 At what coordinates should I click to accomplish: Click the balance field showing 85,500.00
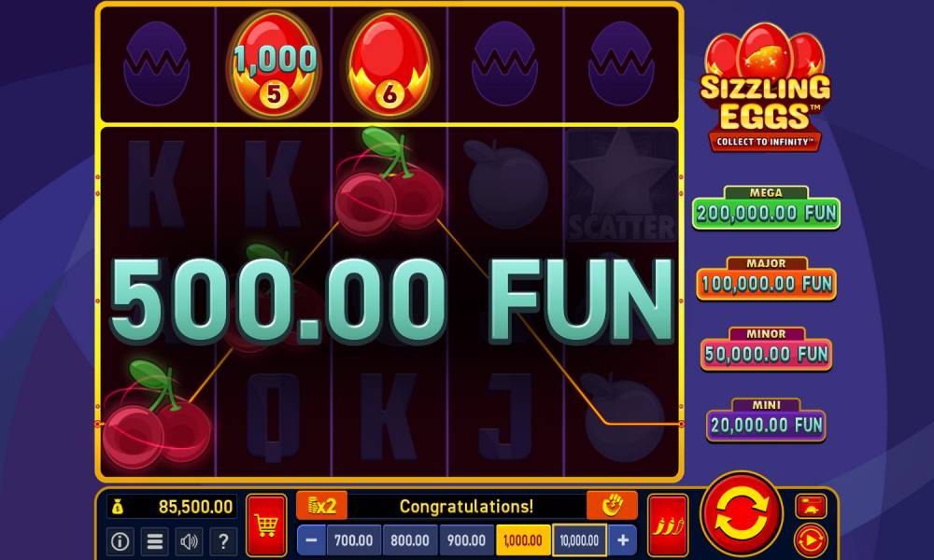tap(172, 507)
